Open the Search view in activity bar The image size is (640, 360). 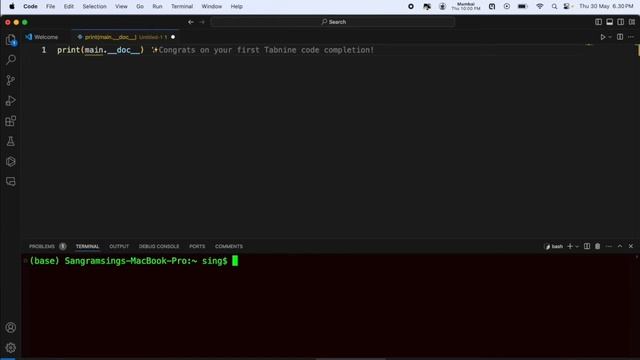click(11, 60)
